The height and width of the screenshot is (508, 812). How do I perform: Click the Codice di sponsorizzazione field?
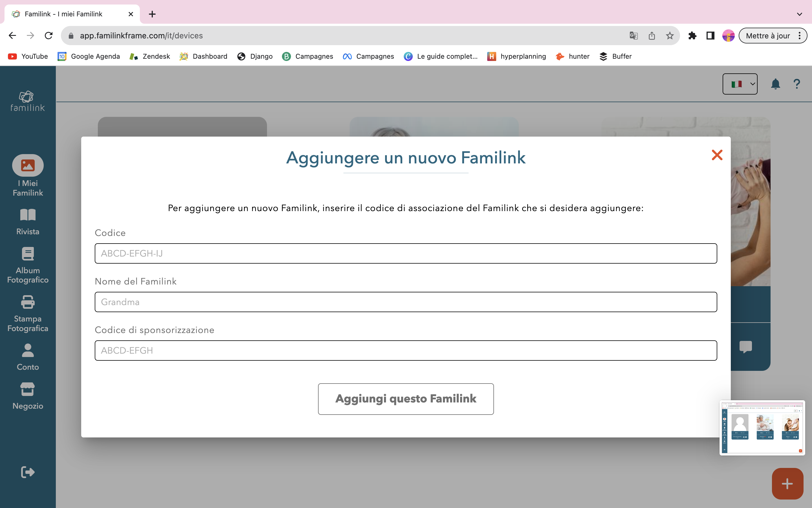406,351
